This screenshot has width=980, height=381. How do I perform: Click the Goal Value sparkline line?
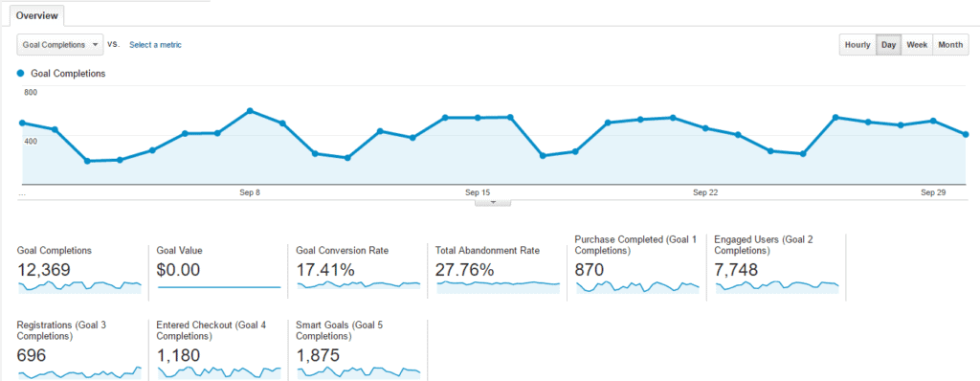coord(219,287)
